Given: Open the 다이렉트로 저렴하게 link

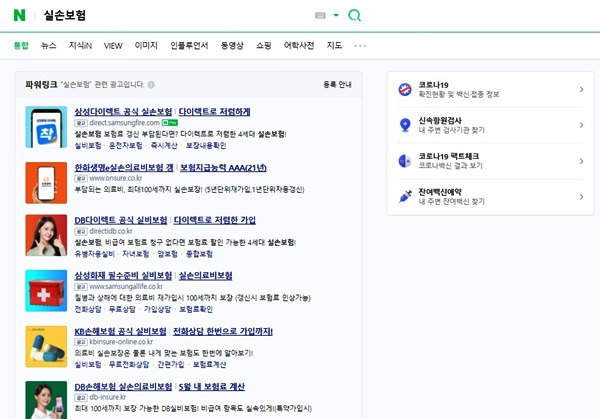Looking at the screenshot, I should (x=214, y=112).
